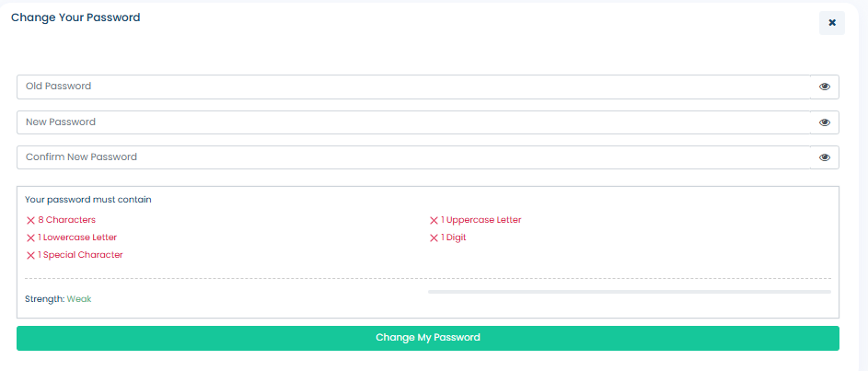Toggle visibility of Confirm New Password

(x=825, y=157)
